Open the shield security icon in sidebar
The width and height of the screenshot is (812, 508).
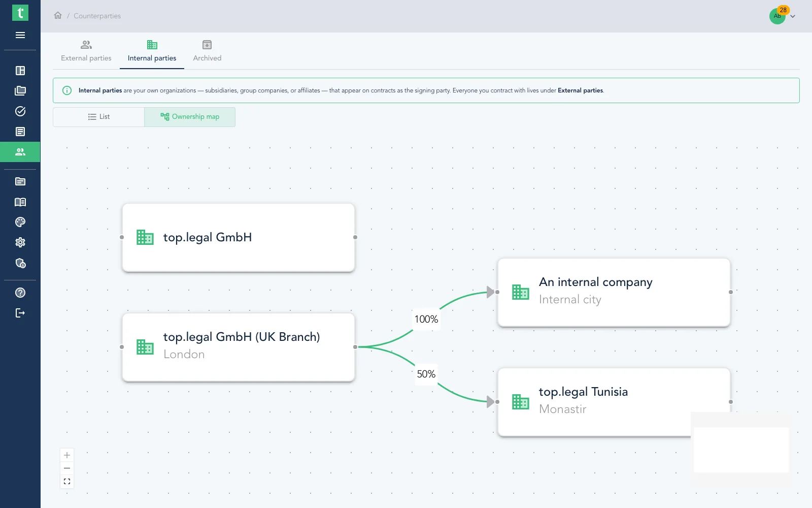tap(20, 263)
